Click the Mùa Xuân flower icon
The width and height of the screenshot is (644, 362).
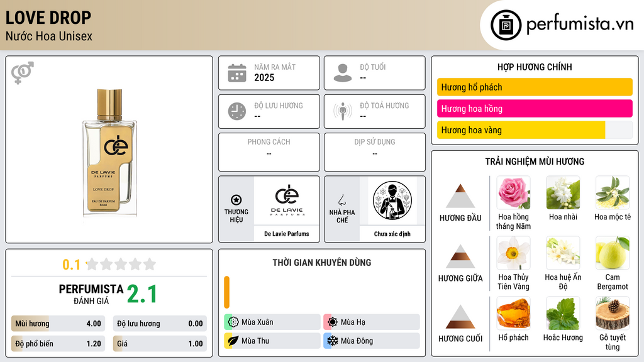tap(233, 322)
